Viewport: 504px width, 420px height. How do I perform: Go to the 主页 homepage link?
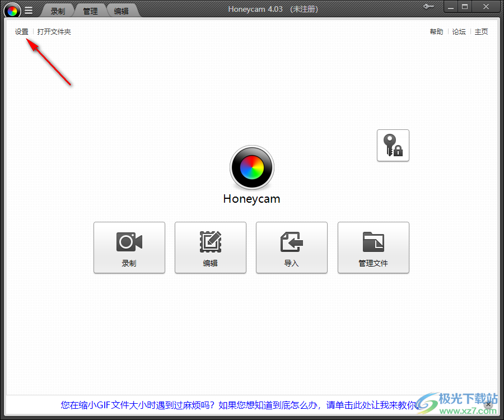point(481,31)
